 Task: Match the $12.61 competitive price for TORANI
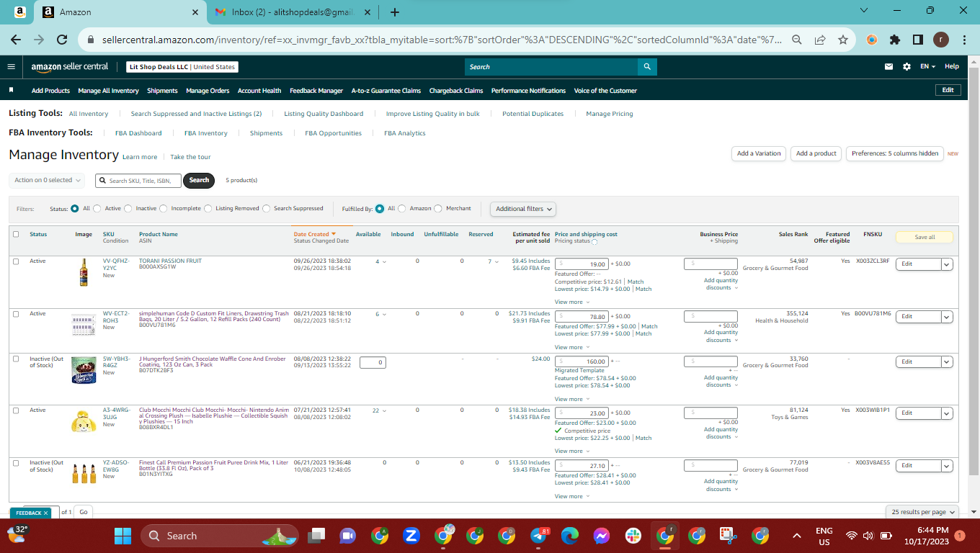636,282
